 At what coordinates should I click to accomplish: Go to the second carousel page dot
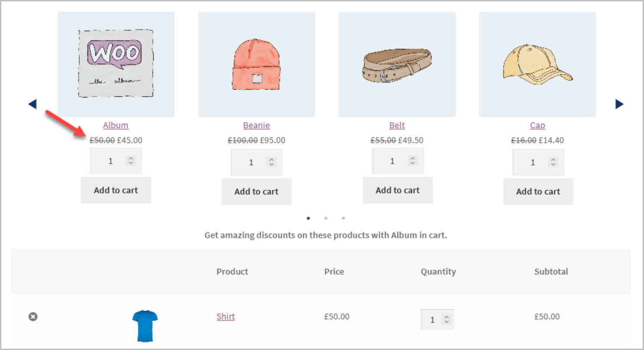tap(326, 218)
